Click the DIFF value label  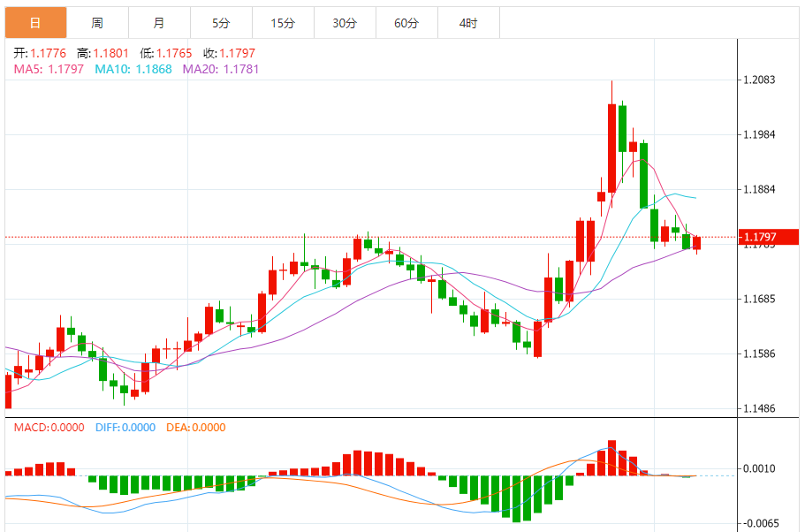point(124,428)
